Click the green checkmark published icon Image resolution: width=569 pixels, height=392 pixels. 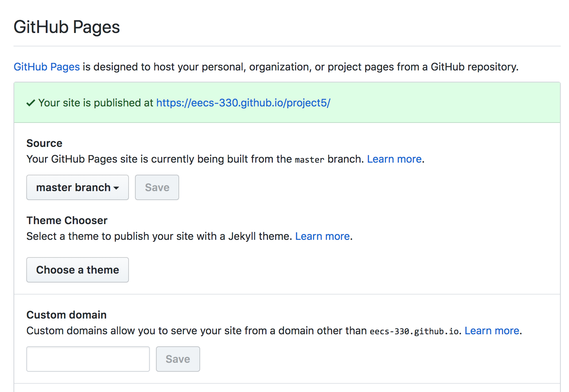click(x=31, y=103)
